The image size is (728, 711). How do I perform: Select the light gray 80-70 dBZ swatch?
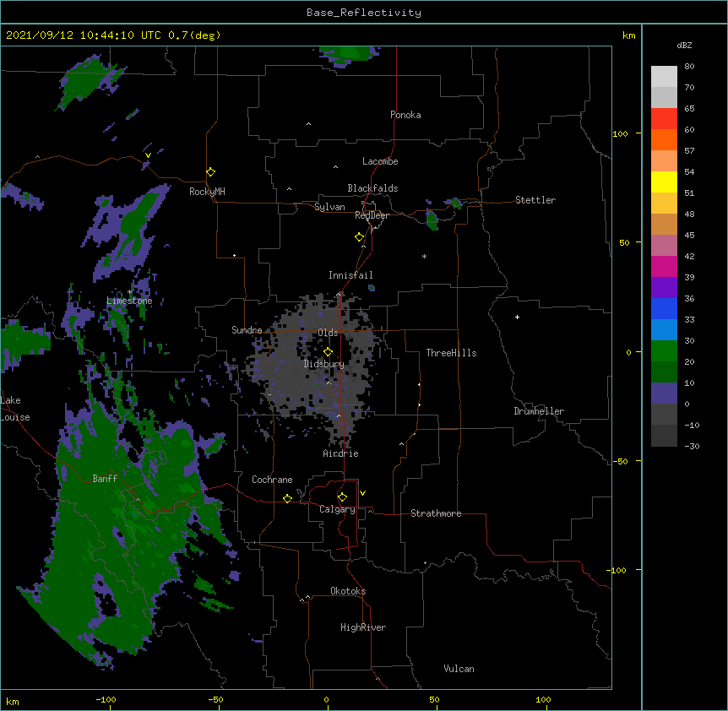pos(664,76)
